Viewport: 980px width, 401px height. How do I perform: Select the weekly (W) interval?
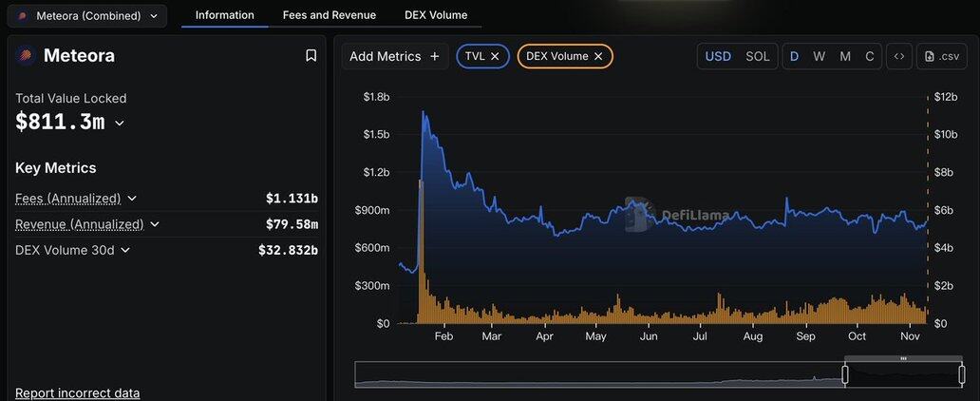tap(819, 56)
